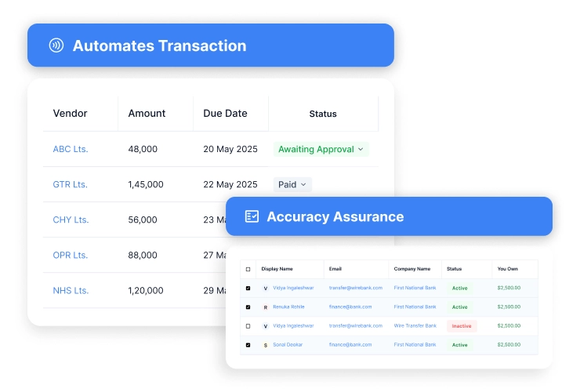Click the Wire Transfer Bank company link
This screenshot has height=392, width=580.
415,326
